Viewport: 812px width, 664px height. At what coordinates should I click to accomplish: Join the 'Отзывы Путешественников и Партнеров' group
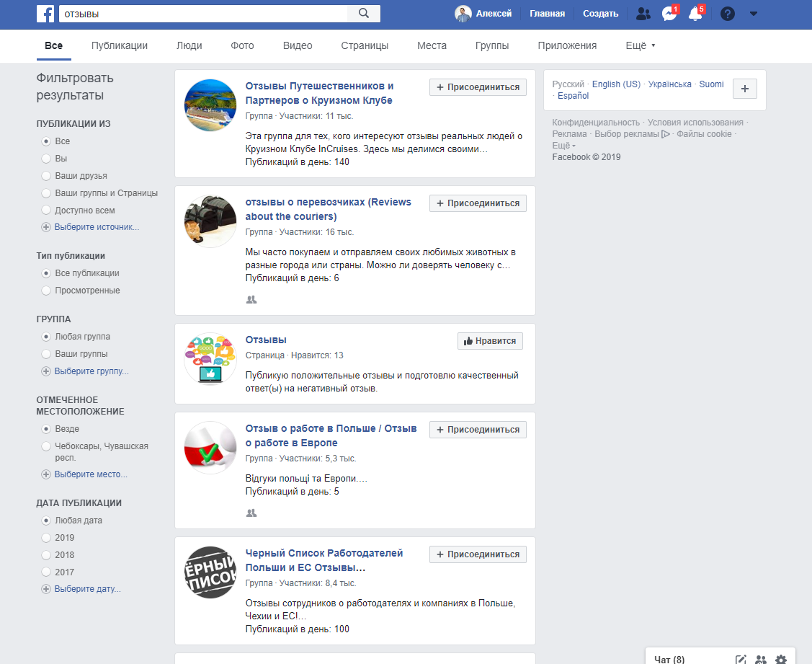(x=478, y=87)
